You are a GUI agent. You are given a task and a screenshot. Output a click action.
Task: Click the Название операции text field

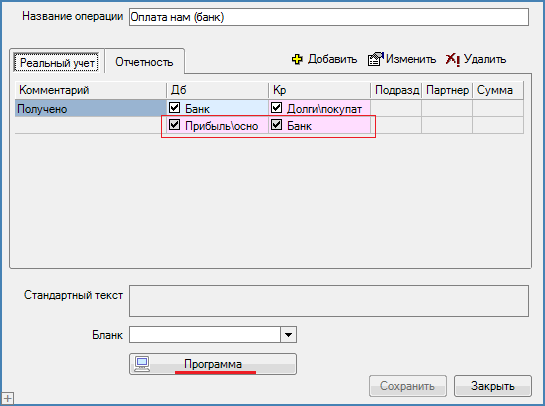pos(329,17)
